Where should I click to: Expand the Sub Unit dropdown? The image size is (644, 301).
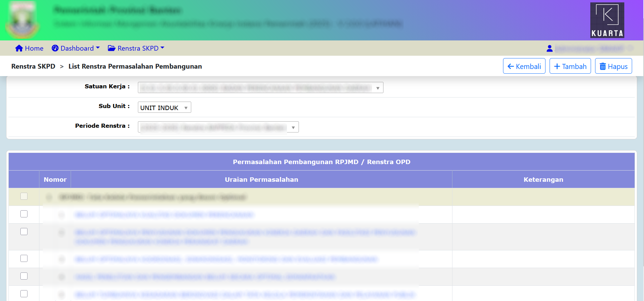(164, 108)
